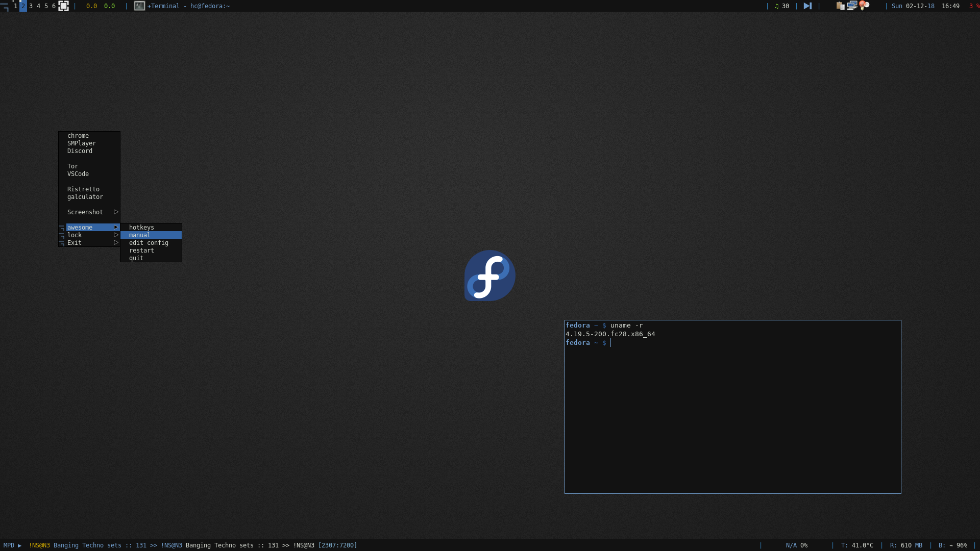Viewport: 980px width, 551px height.
Task: Open the awesome launcher menu icon
Action: pyautogui.click(x=5, y=6)
